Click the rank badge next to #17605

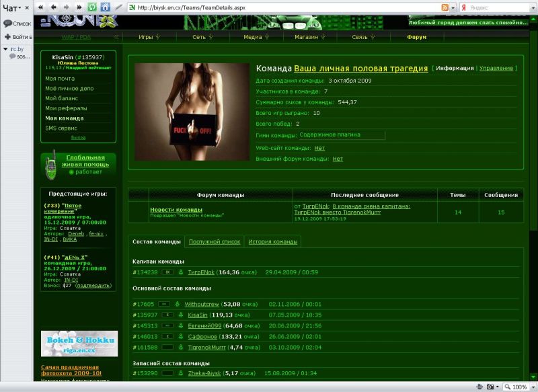coord(164,304)
